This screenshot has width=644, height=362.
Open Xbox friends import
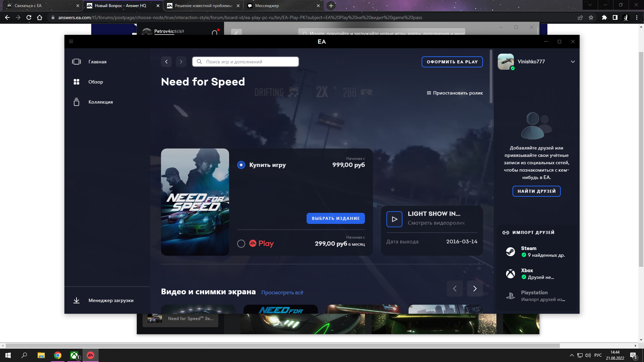coord(537,274)
